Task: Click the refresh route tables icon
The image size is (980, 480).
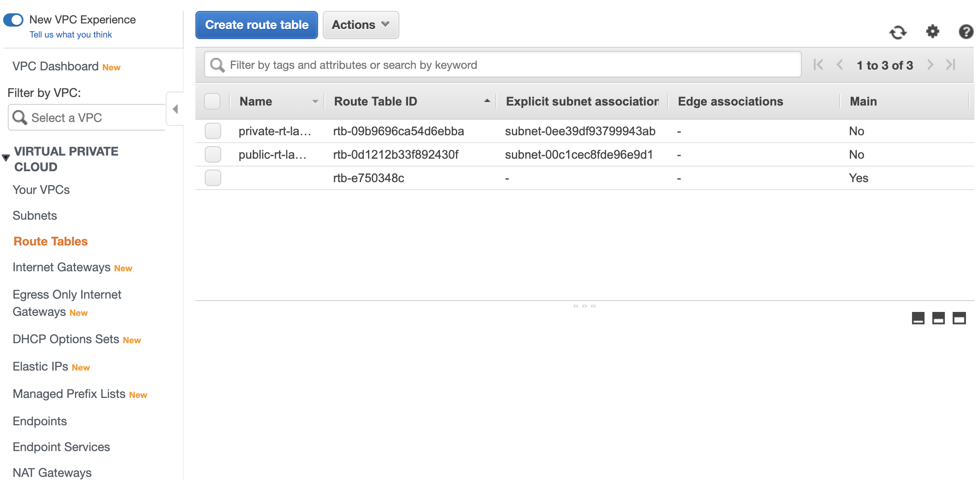Action: (898, 32)
